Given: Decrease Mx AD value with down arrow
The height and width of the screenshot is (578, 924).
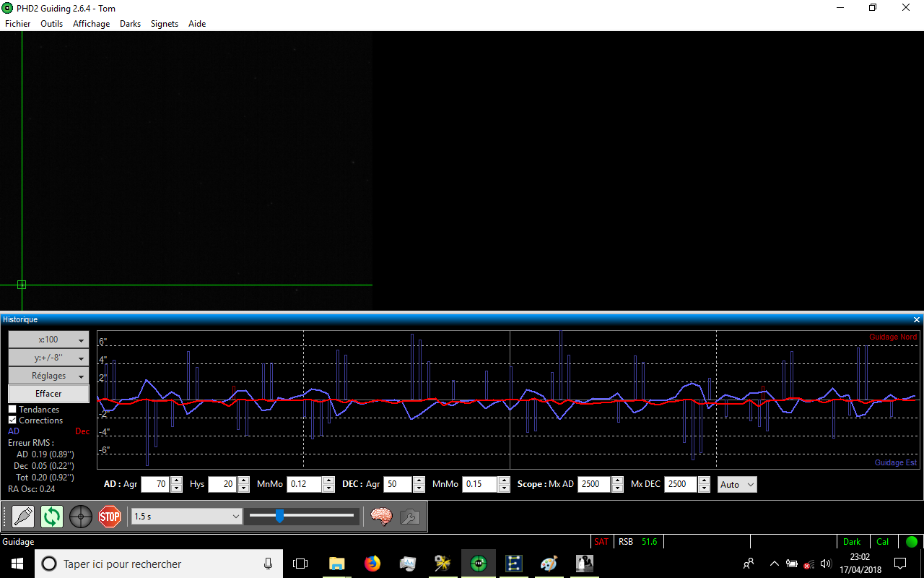Looking at the screenshot, I should click(617, 488).
